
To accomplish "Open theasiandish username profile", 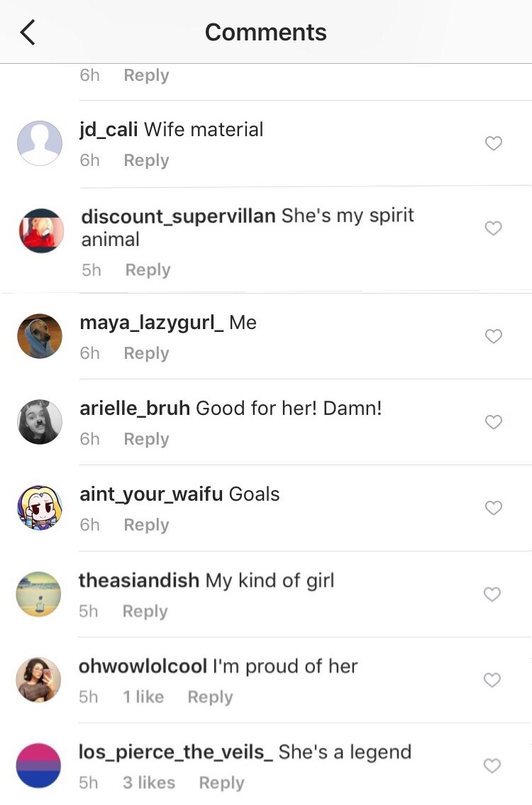I will [x=138, y=580].
